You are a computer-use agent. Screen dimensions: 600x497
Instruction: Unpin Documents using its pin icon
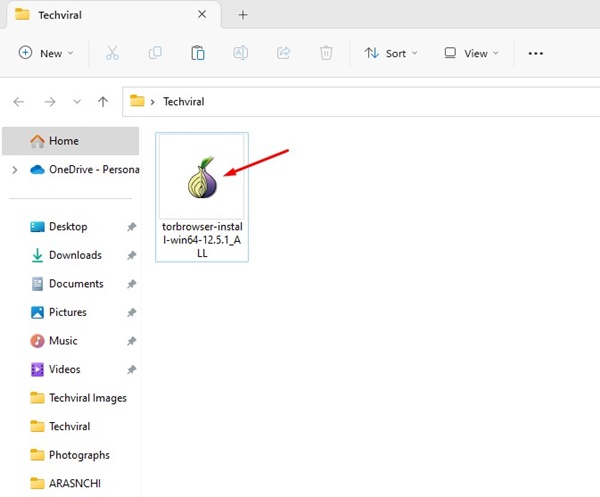(131, 284)
